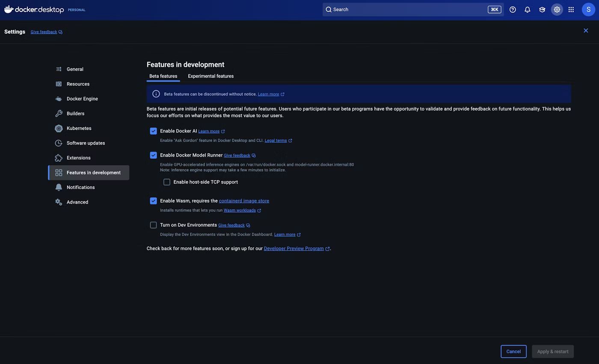Open Give feedback link beside Settings title
The width and height of the screenshot is (599, 364).
coord(44,32)
